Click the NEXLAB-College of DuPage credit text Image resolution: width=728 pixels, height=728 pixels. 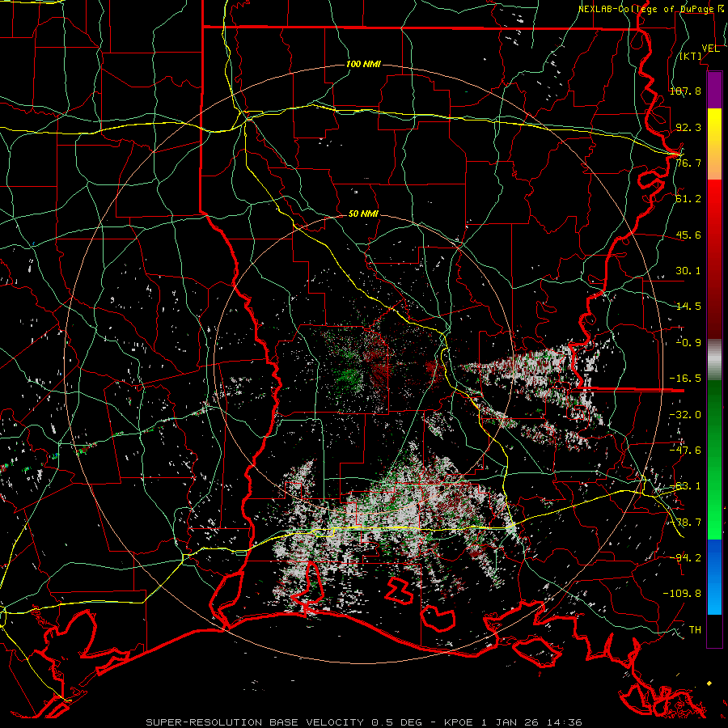650,9
